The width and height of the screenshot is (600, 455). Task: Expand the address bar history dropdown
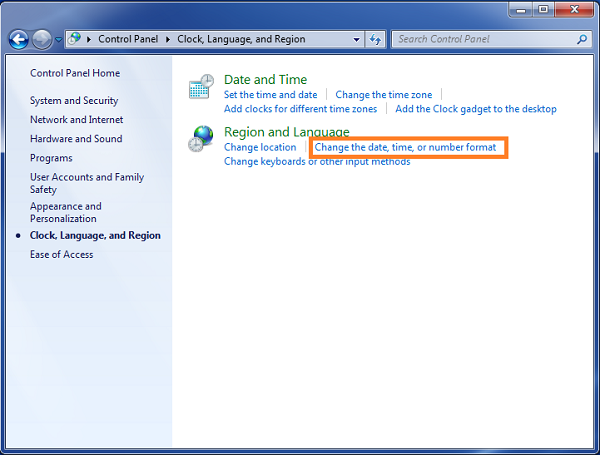click(x=355, y=40)
